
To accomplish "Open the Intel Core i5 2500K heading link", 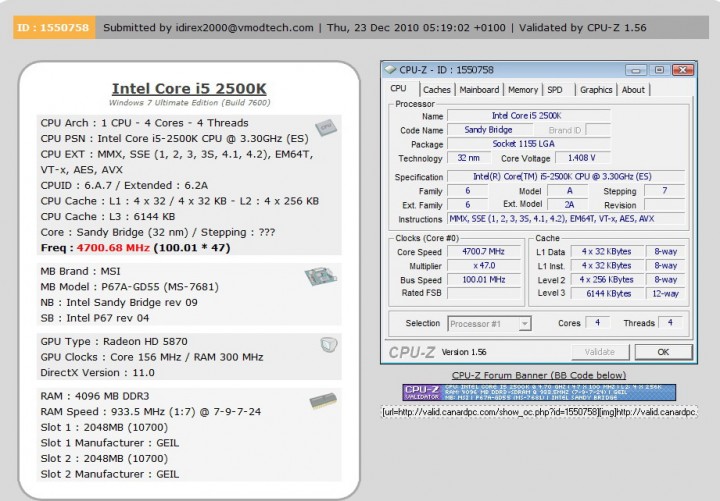I will pyautogui.click(x=189, y=89).
